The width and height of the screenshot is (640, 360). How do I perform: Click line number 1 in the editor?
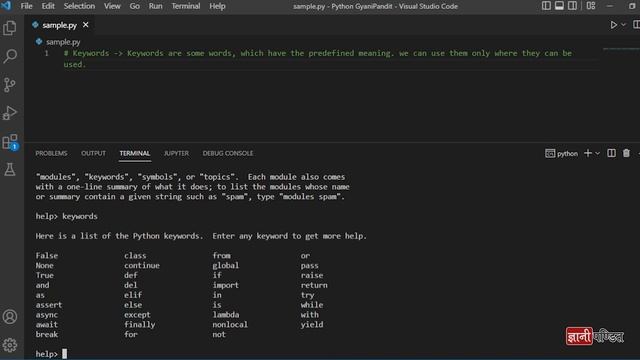(x=47, y=53)
